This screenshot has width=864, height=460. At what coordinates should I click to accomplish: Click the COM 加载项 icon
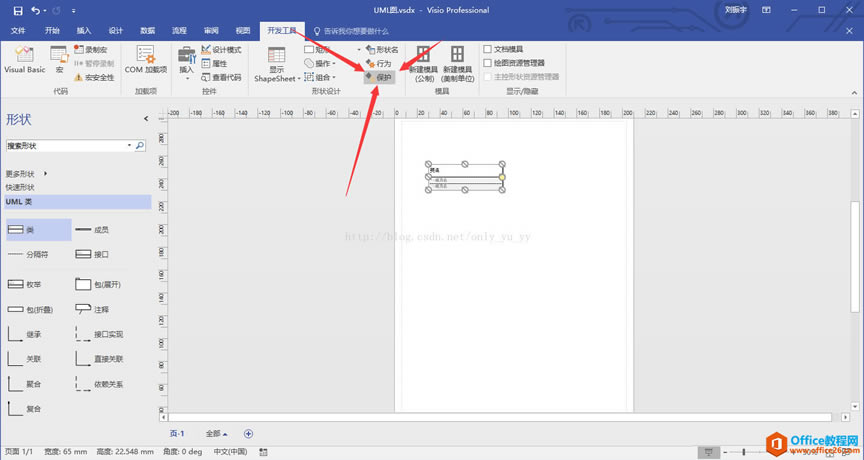pyautogui.click(x=146, y=61)
